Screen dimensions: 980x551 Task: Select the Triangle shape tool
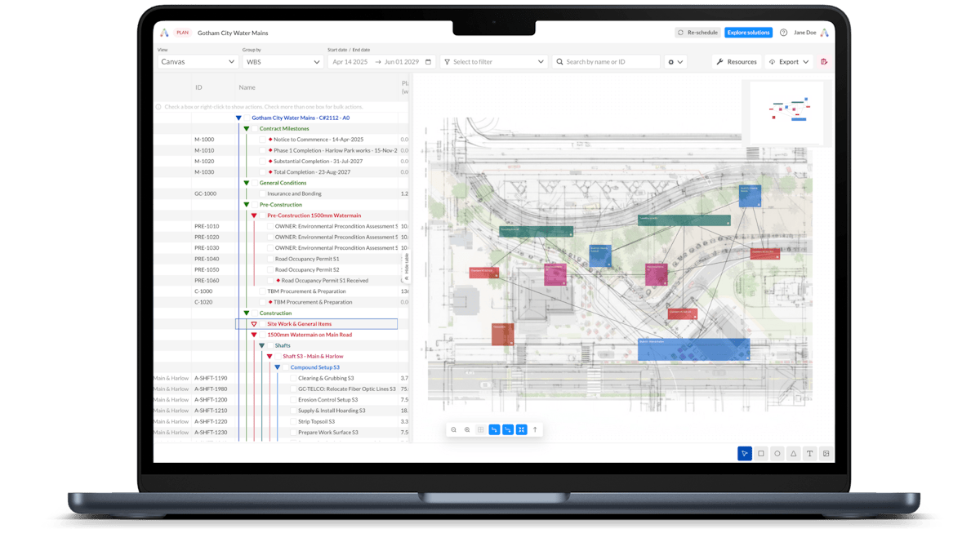[x=793, y=453]
